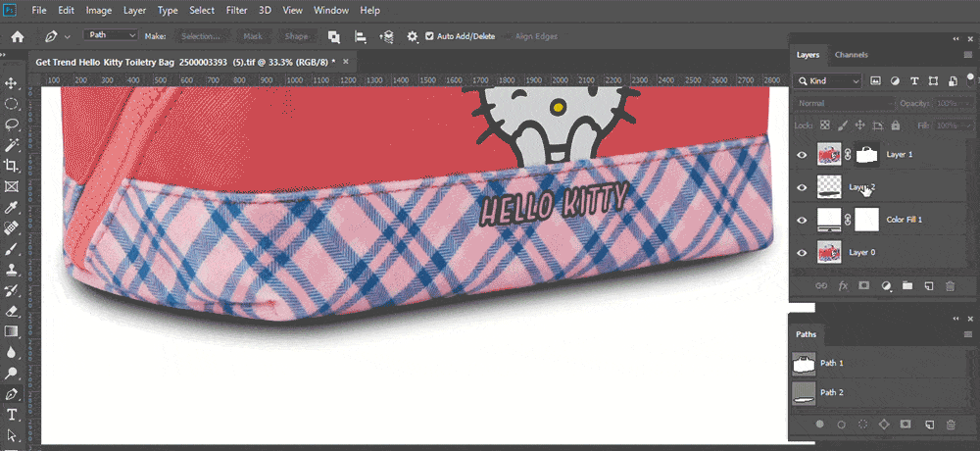The image size is (980, 451).
Task: Open the Filter menu
Action: [237, 11]
